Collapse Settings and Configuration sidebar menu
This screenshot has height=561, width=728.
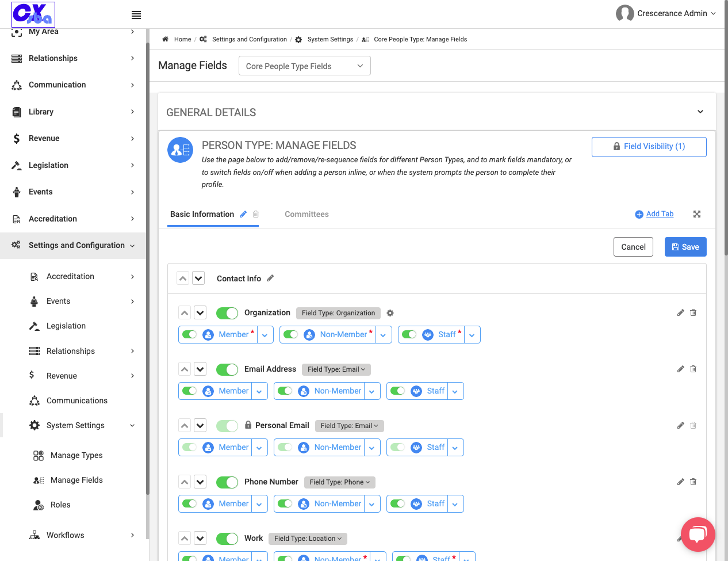click(72, 245)
